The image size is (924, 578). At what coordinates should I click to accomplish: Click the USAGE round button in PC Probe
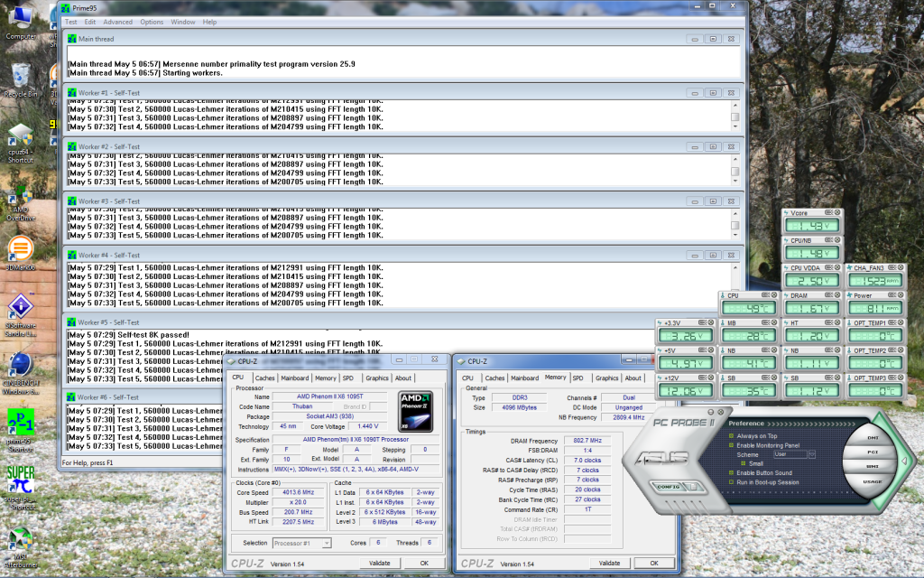click(873, 480)
